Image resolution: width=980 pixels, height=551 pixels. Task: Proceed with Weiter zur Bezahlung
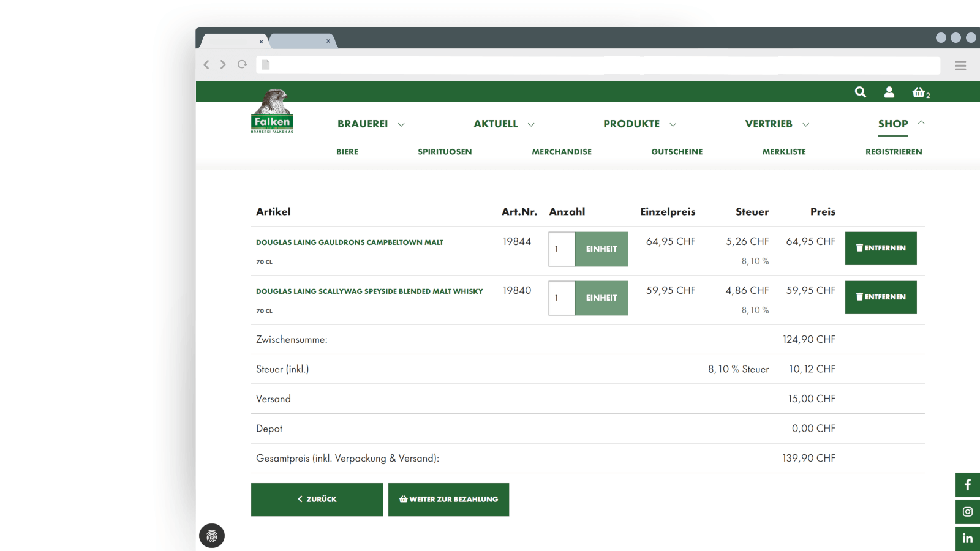(448, 500)
